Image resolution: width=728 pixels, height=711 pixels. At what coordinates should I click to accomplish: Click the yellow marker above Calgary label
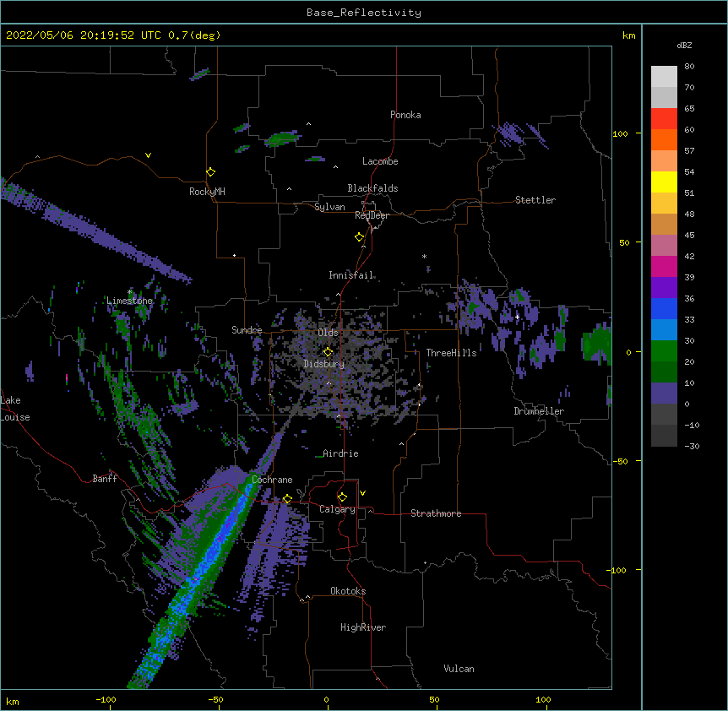pyautogui.click(x=342, y=497)
